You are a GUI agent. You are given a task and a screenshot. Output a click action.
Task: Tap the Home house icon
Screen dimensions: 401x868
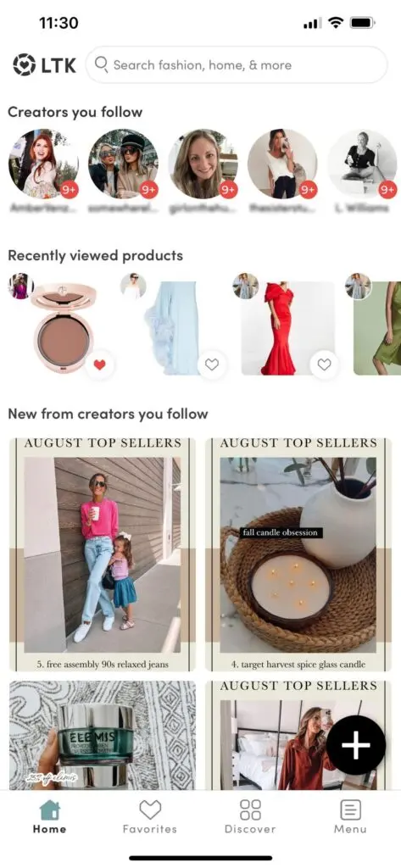click(49, 810)
